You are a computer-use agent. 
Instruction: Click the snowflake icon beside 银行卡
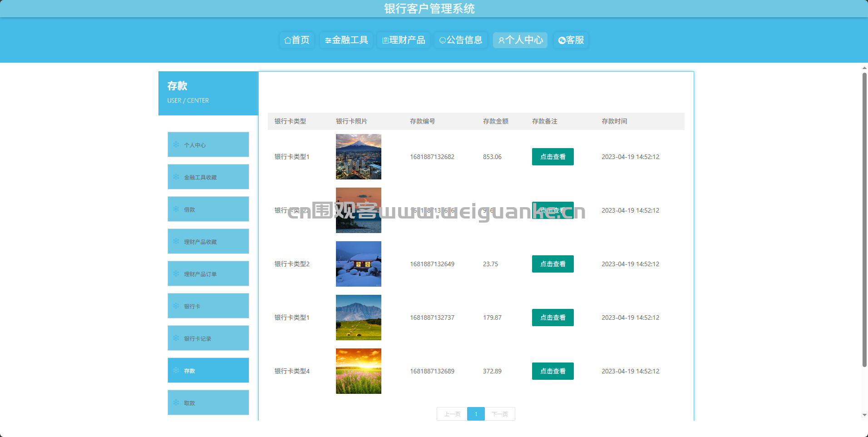click(x=176, y=306)
